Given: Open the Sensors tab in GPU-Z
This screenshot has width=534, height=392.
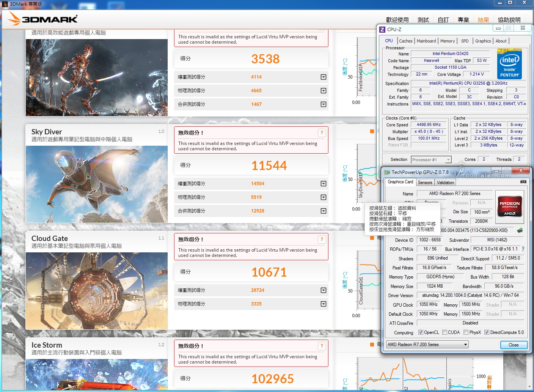Looking at the screenshot, I should pos(425,183).
